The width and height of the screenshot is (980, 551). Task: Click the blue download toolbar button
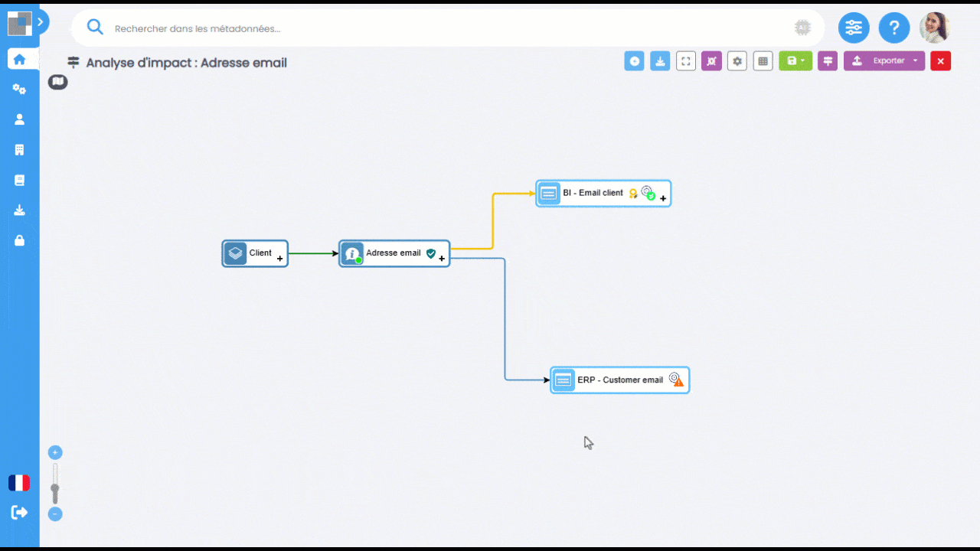coord(660,61)
